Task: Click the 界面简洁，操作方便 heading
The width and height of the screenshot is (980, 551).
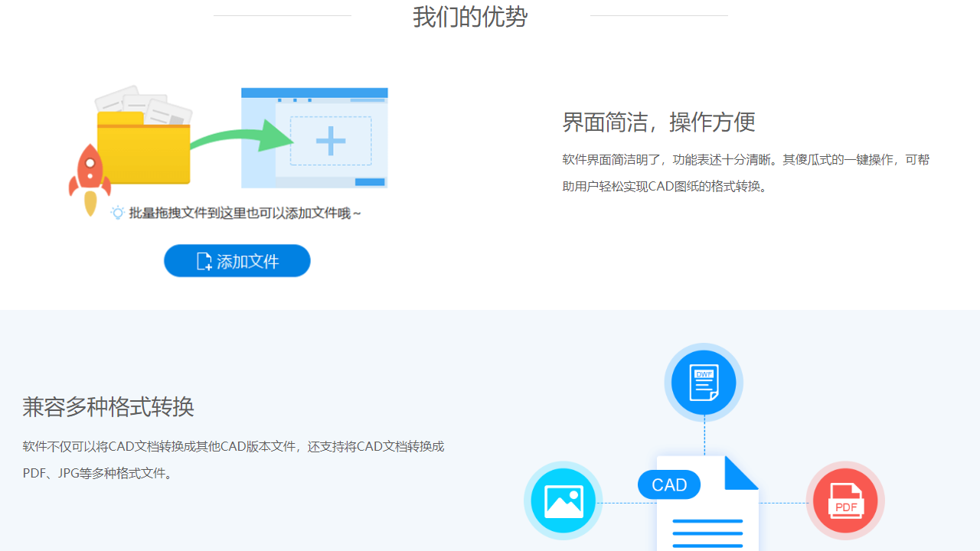Action: 658,122
